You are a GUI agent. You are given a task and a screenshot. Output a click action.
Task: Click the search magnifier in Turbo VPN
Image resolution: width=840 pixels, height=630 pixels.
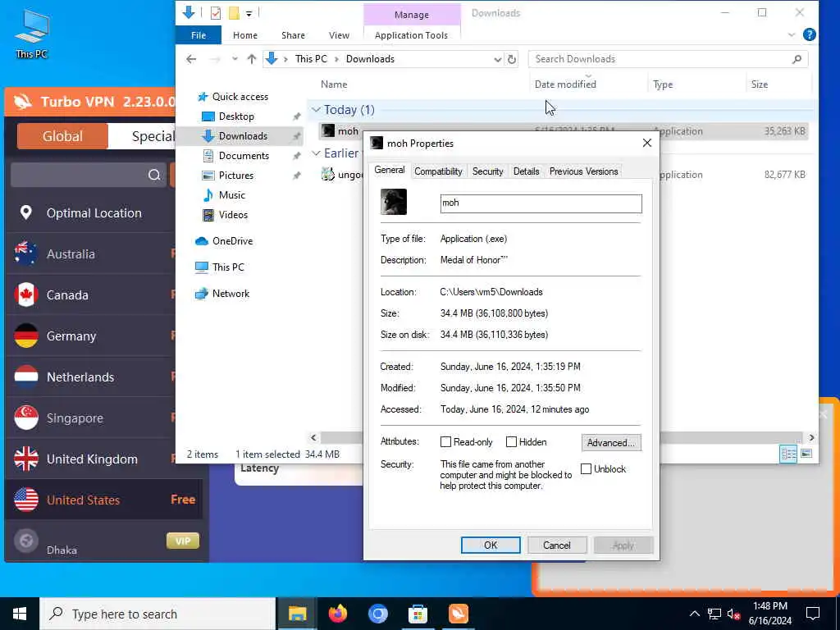(x=154, y=176)
